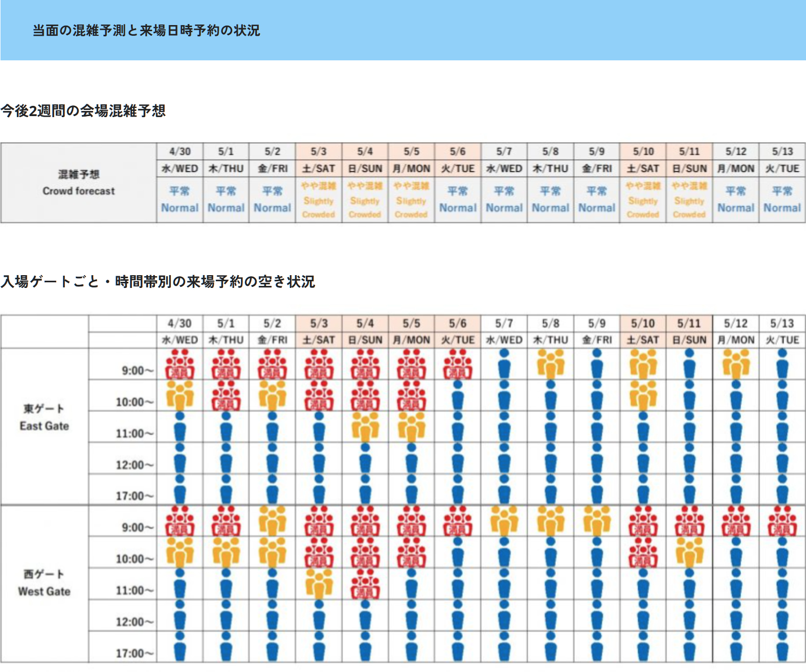Click West Gate 11:00 full icon for 5/4
Screen dimensions: 806x672
tap(365, 584)
